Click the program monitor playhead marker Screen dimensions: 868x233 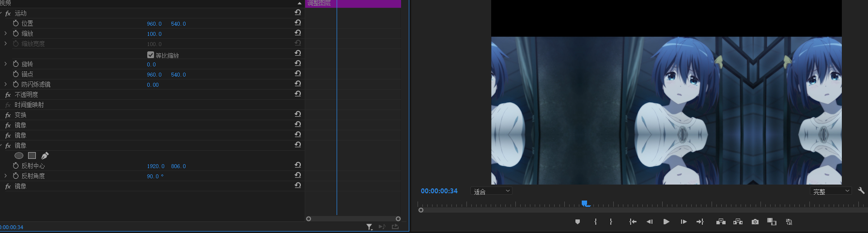pyautogui.click(x=585, y=203)
